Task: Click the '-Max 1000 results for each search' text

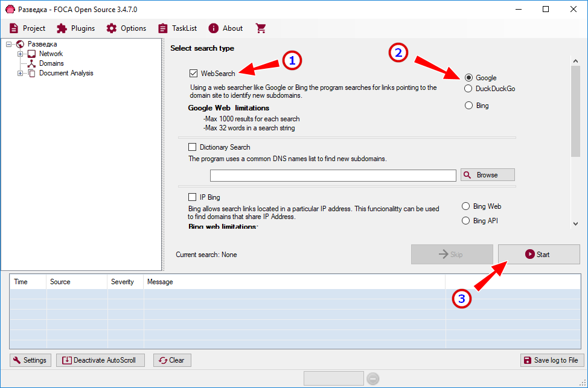Action: tap(251, 119)
